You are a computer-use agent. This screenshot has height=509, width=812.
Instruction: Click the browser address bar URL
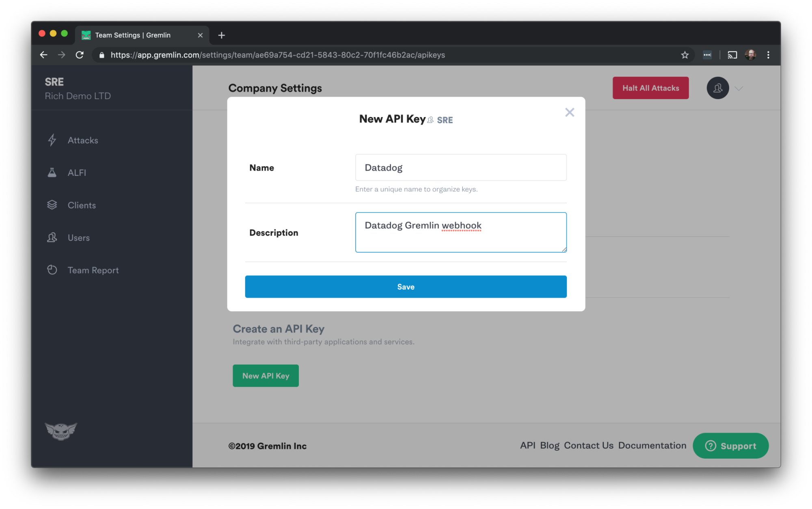(278, 55)
